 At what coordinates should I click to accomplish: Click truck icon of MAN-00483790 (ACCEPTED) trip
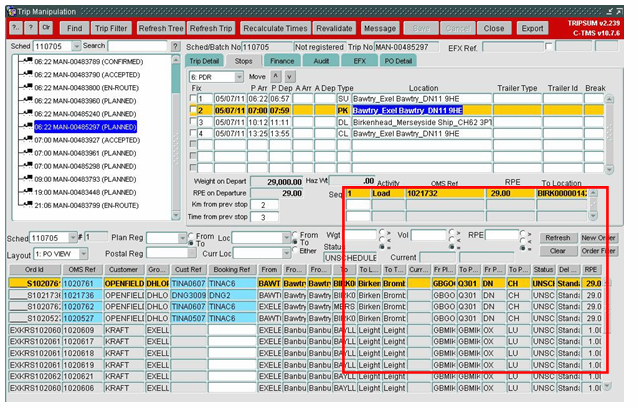point(28,74)
